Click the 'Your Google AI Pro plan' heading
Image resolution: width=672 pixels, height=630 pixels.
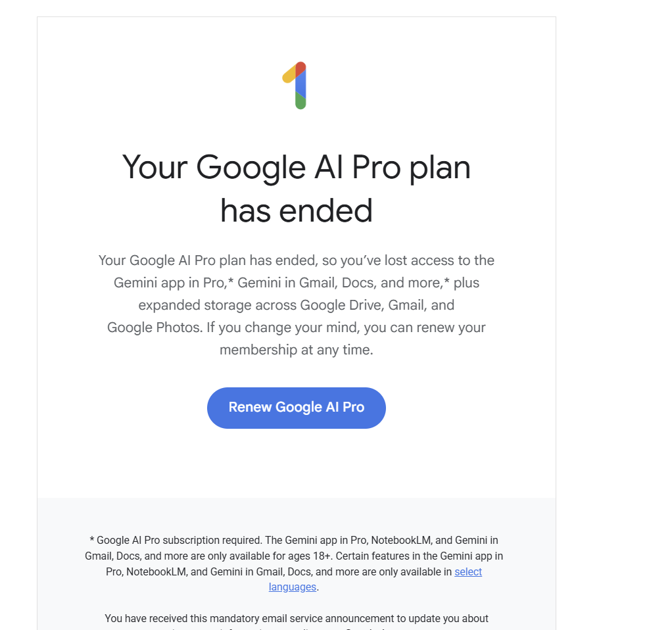tap(296, 168)
